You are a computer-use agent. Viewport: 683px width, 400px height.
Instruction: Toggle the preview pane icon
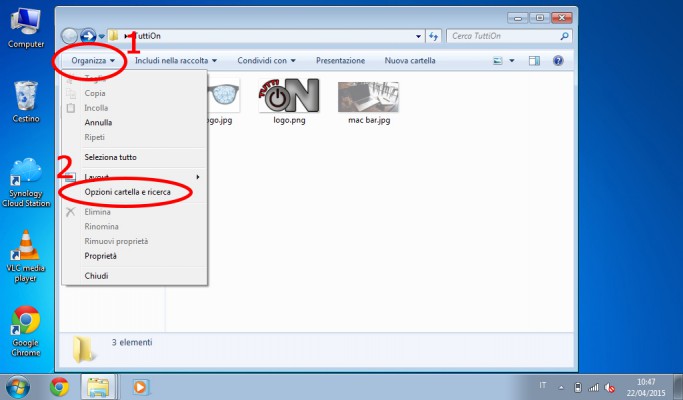[x=534, y=61]
